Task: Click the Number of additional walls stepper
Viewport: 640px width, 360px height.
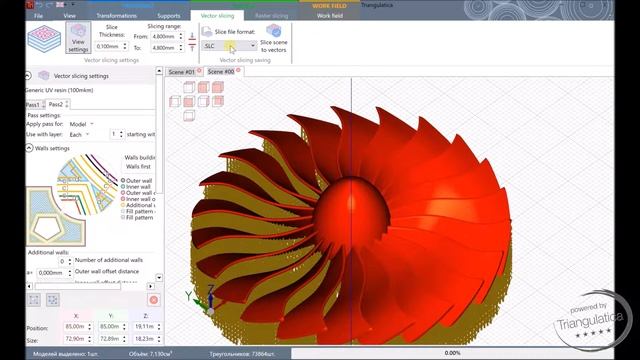Action: pos(70,261)
